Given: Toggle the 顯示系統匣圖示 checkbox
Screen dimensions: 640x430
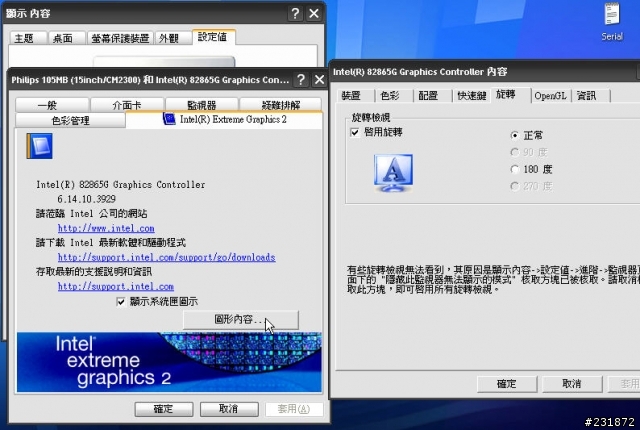Looking at the screenshot, I should click(120, 301).
